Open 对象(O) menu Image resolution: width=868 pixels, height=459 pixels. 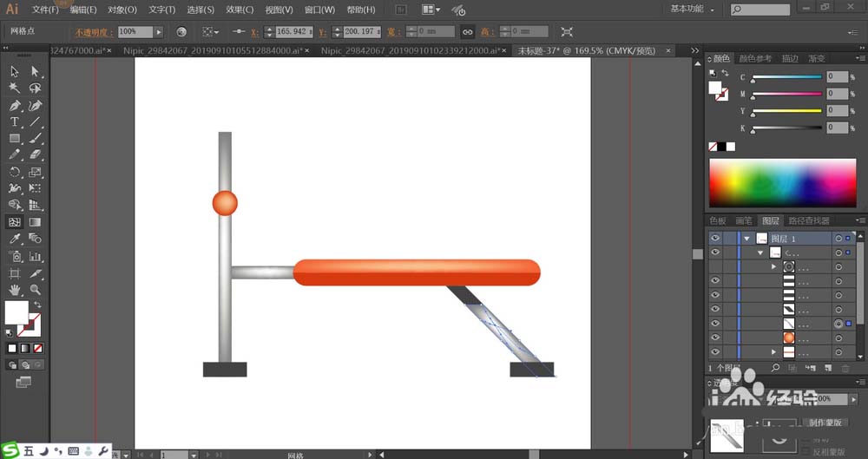point(122,10)
